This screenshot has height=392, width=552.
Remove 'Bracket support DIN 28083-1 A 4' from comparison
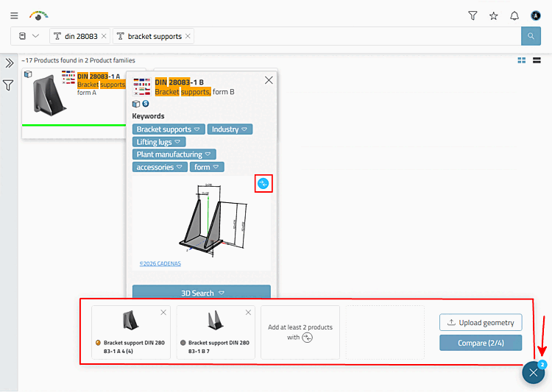point(163,313)
